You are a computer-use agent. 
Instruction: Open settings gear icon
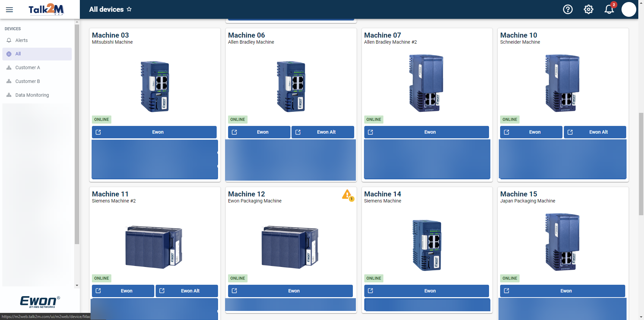(x=588, y=9)
